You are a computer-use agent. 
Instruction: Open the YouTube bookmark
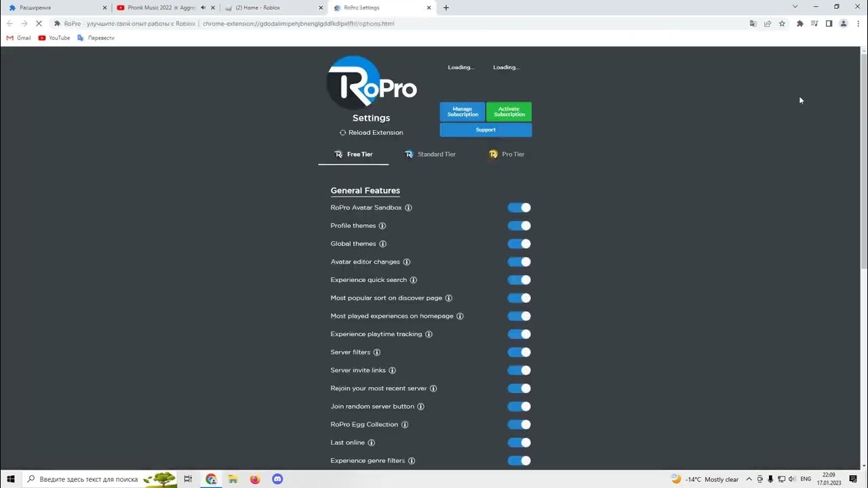(54, 38)
